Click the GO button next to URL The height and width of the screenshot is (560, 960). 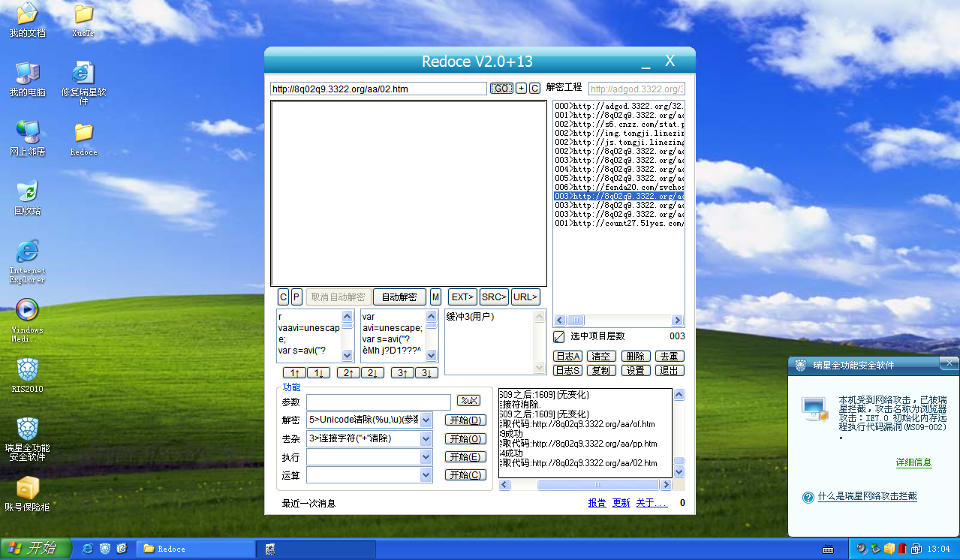click(501, 89)
